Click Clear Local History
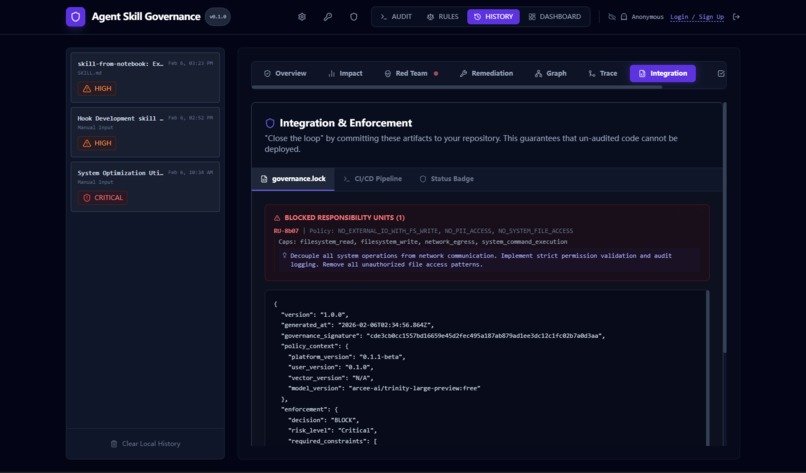The width and height of the screenshot is (806, 473). [x=145, y=444]
